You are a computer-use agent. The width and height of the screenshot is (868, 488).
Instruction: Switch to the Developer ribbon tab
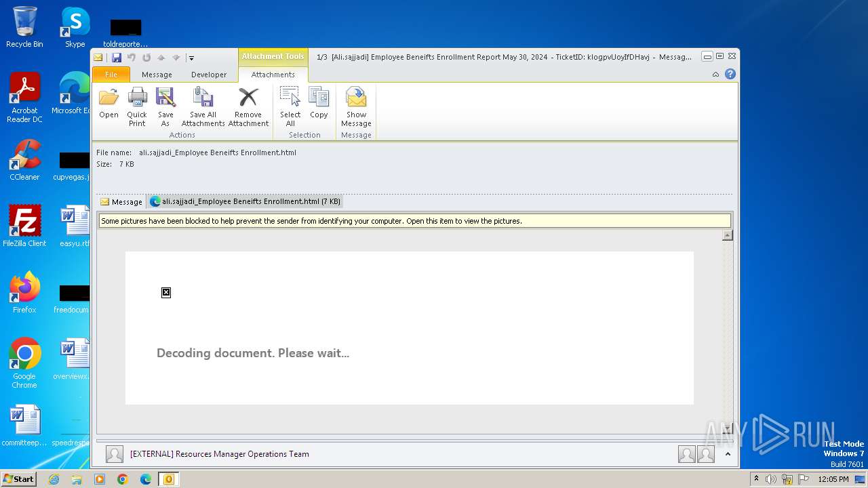209,75
